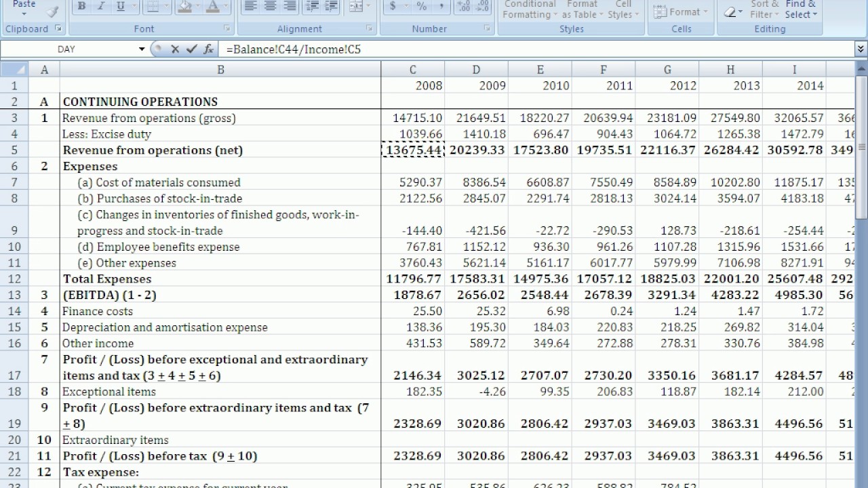Select row 5 header
This screenshot has width=868, height=488.
point(14,150)
